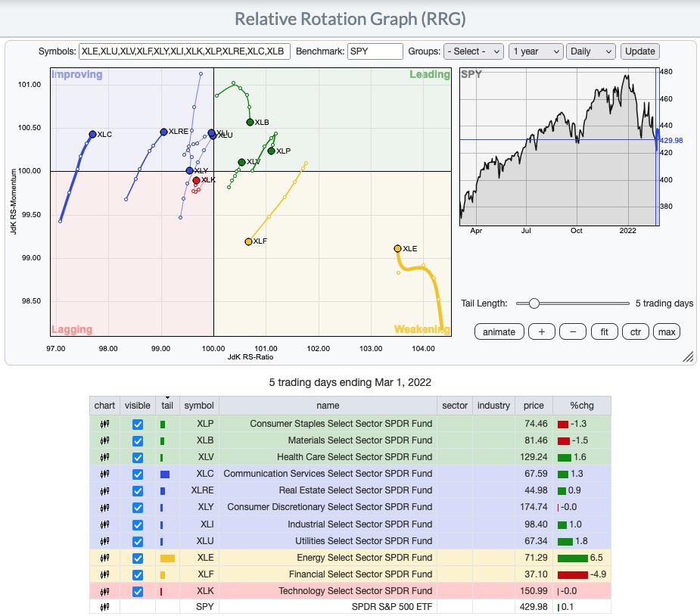700x616 pixels.
Task: Open chart icon for SPY row
Action: pos(104,607)
